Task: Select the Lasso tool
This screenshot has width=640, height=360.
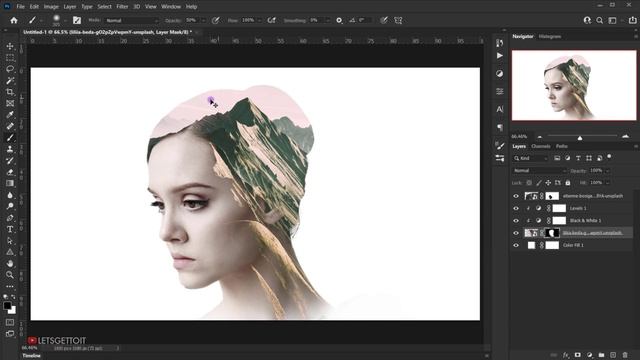Action: point(10,69)
